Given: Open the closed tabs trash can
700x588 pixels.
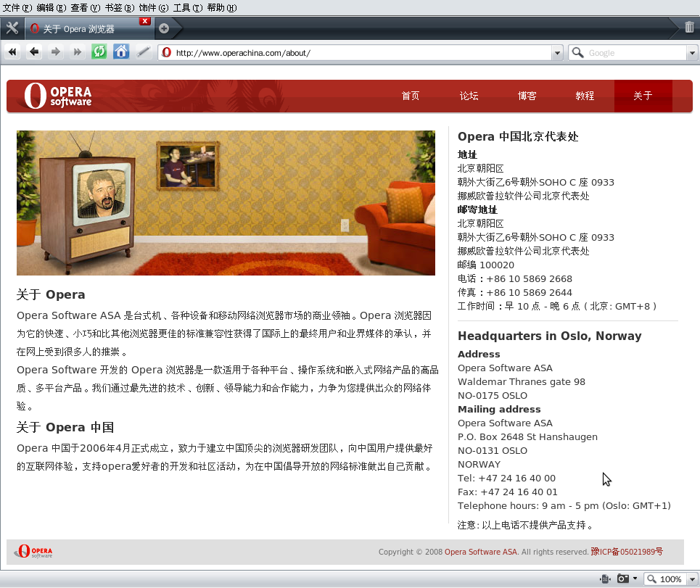Looking at the screenshot, I should [689, 28].
